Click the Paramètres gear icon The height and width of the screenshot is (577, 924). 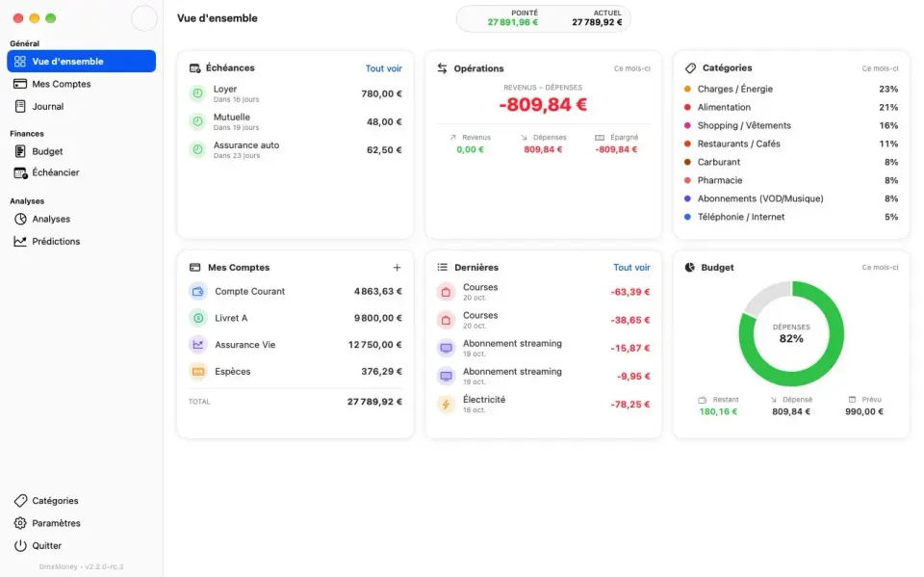point(20,523)
